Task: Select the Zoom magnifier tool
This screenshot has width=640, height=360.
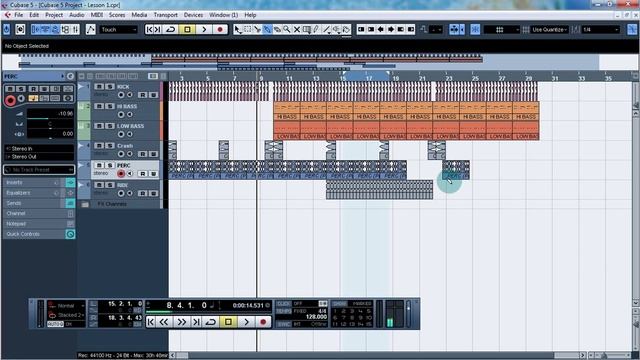Action: coord(287,29)
